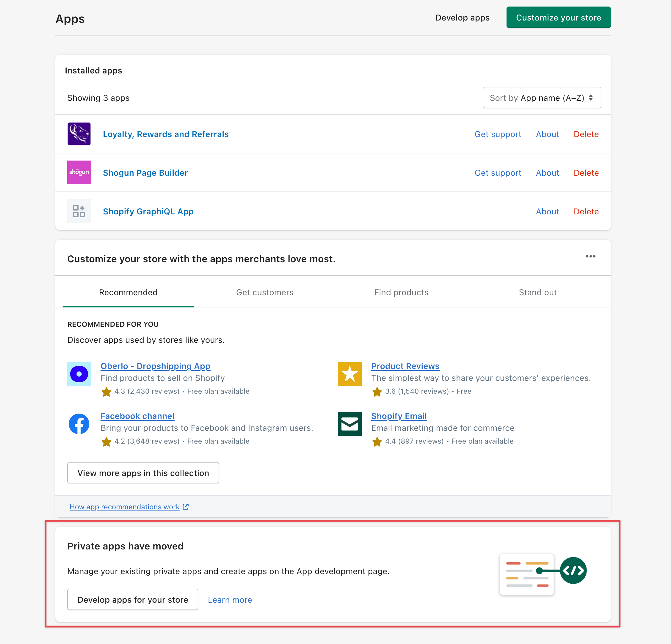Select the Stand out tab
The height and width of the screenshot is (644, 671).
[x=537, y=293]
